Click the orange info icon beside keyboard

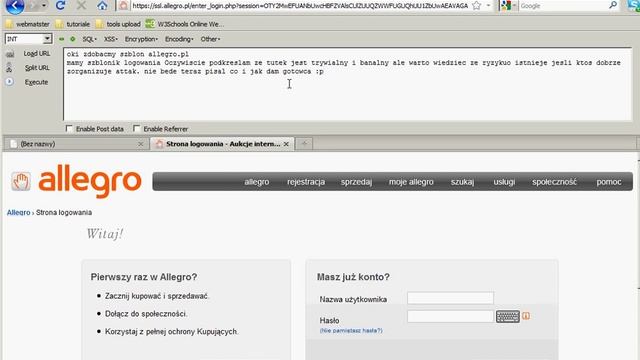[x=526, y=316]
